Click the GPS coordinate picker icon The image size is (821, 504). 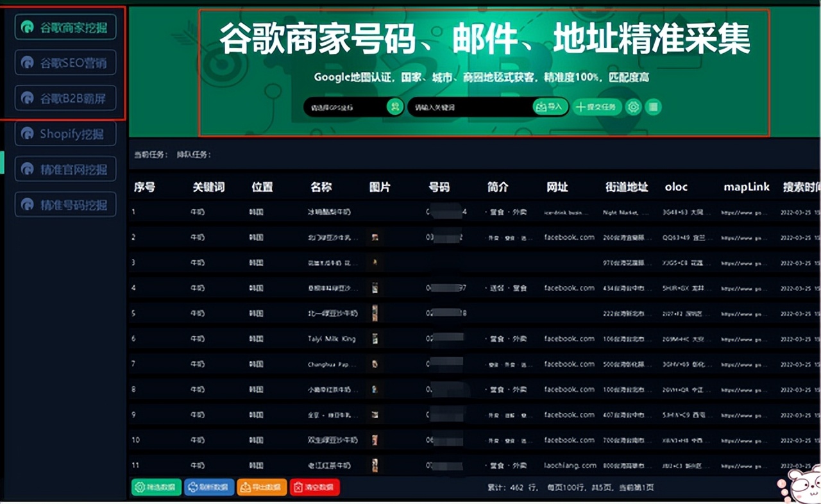pos(394,106)
